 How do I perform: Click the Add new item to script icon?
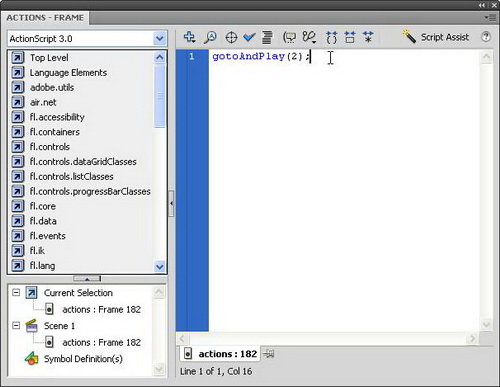coord(189,37)
